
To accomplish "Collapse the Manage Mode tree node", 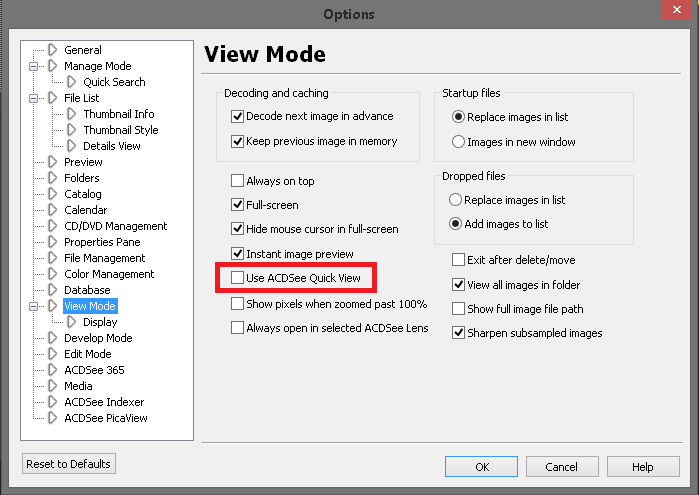I will coord(34,66).
